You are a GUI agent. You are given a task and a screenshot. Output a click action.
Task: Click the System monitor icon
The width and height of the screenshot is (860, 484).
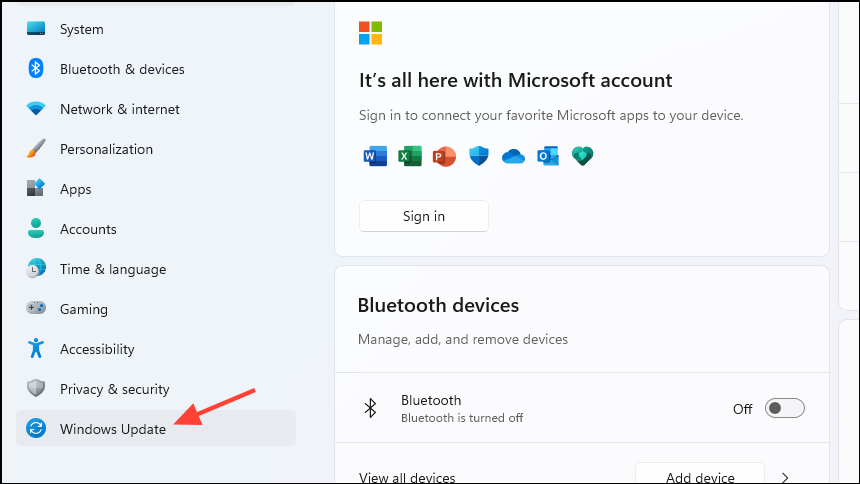(36, 29)
